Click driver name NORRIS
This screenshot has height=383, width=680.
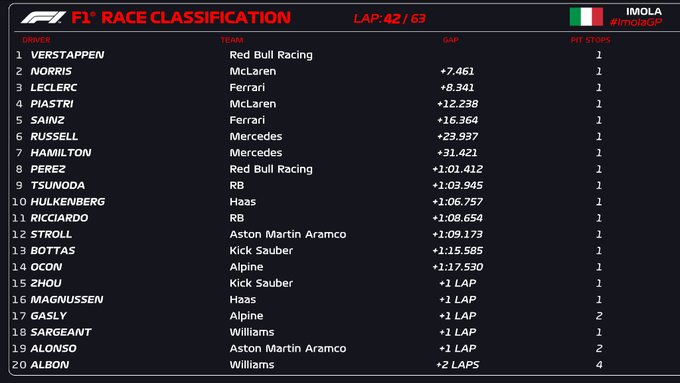click(x=51, y=71)
